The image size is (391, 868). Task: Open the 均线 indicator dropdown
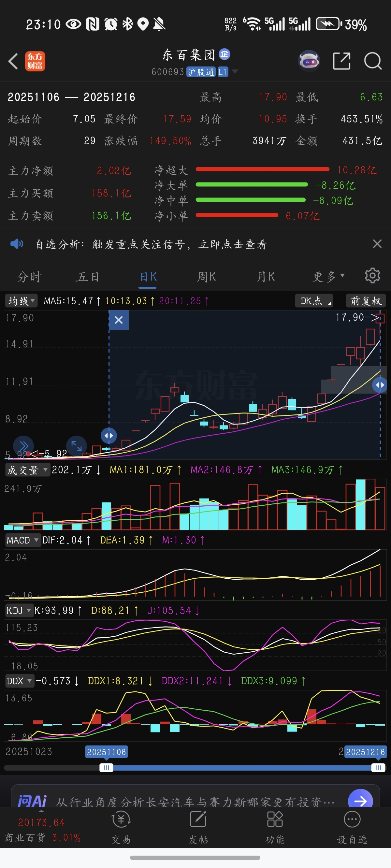[21, 301]
